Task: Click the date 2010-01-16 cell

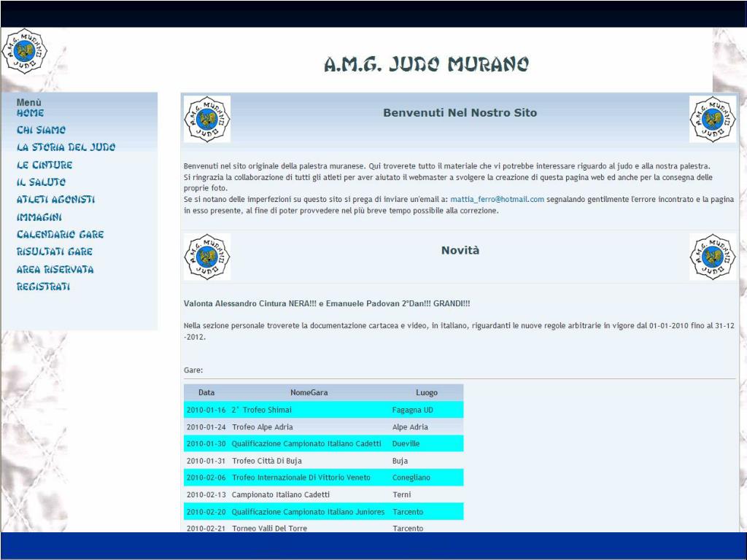Action: [206, 410]
